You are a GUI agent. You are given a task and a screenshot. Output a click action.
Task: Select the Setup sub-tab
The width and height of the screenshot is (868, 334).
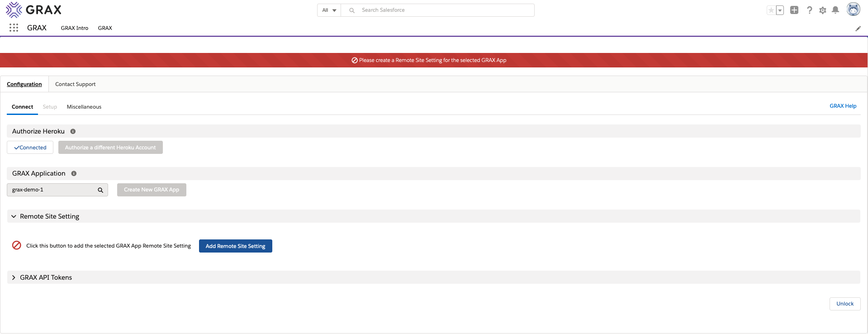click(x=50, y=107)
